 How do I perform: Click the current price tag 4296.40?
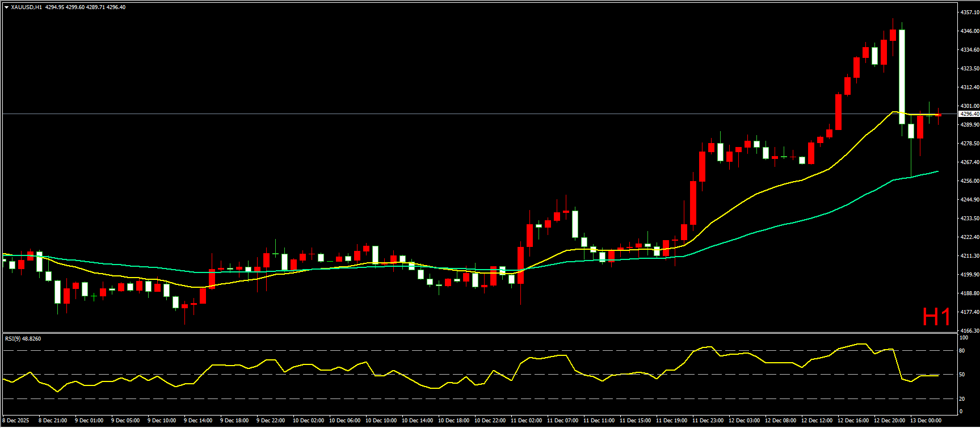[x=969, y=114]
